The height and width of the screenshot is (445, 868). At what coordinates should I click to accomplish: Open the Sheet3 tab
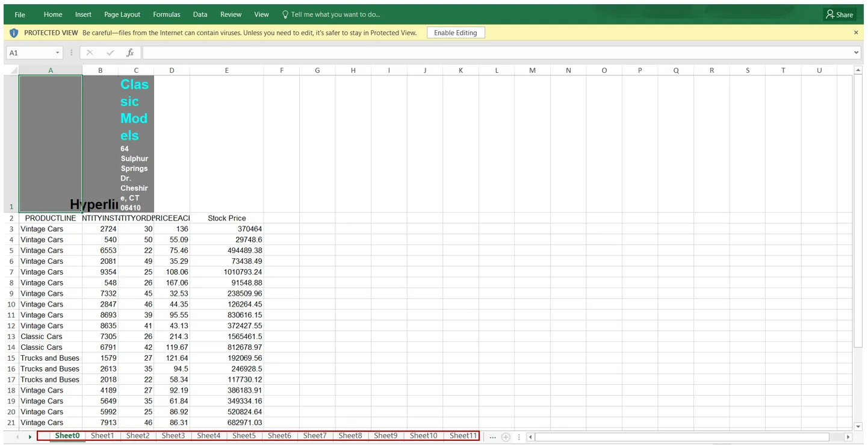pyautogui.click(x=173, y=435)
